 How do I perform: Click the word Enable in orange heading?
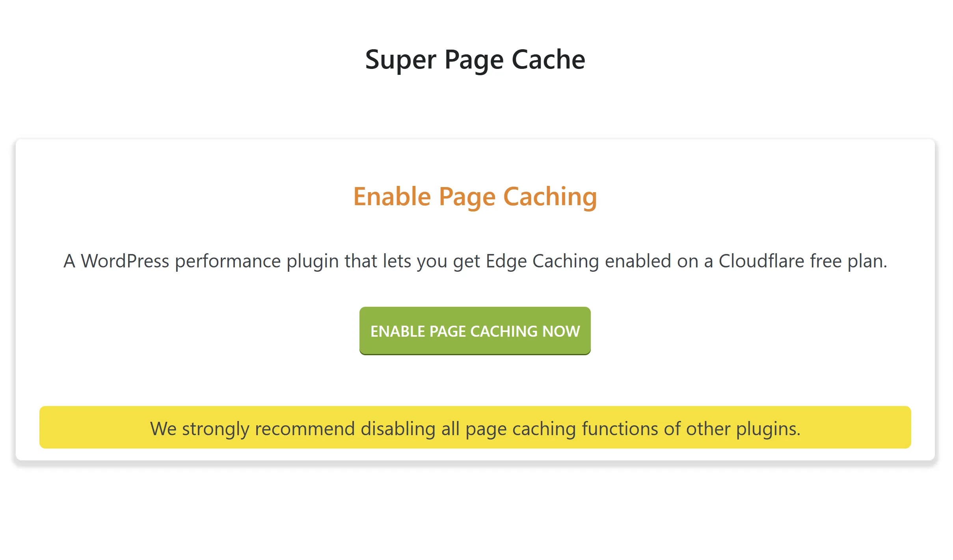pos(392,197)
